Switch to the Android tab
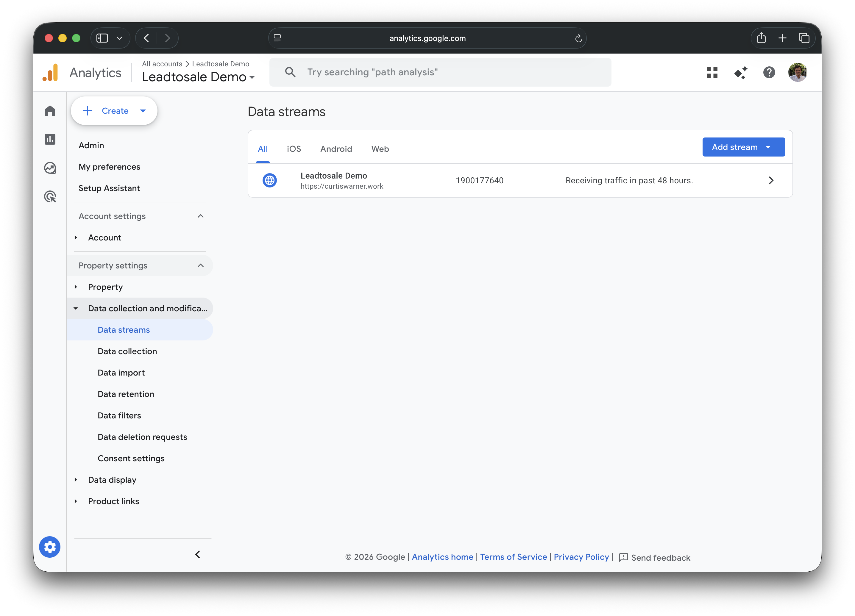The width and height of the screenshot is (855, 616). click(336, 149)
